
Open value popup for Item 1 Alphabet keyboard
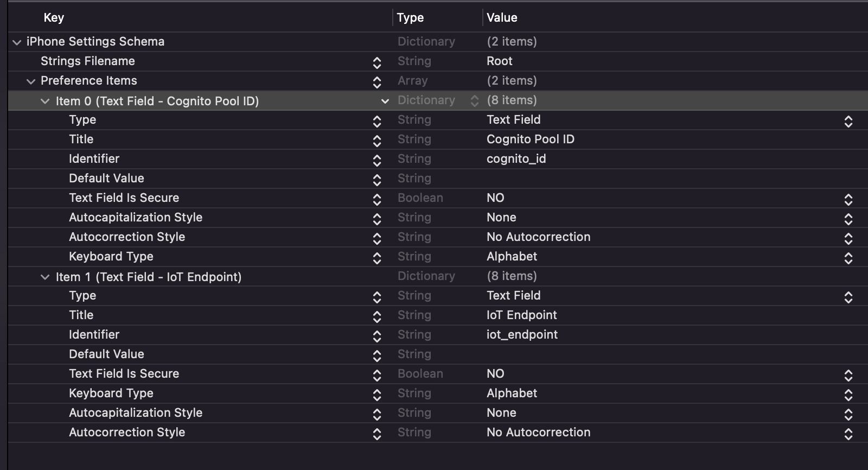coord(848,395)
